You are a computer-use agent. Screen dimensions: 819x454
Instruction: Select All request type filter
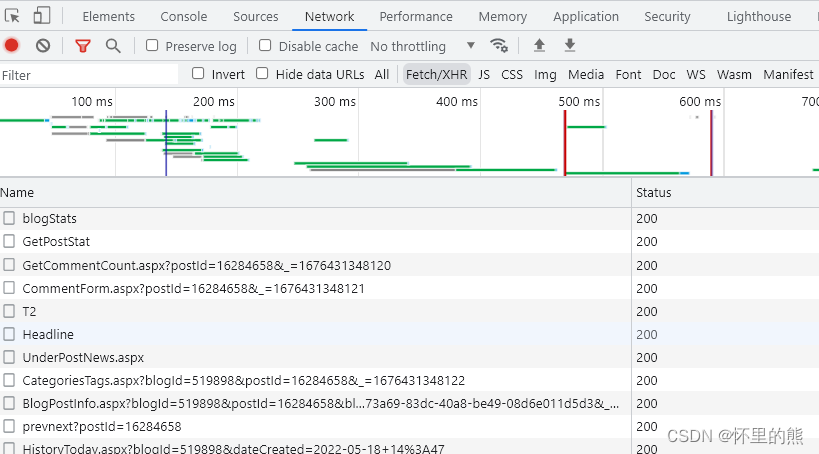382,75
